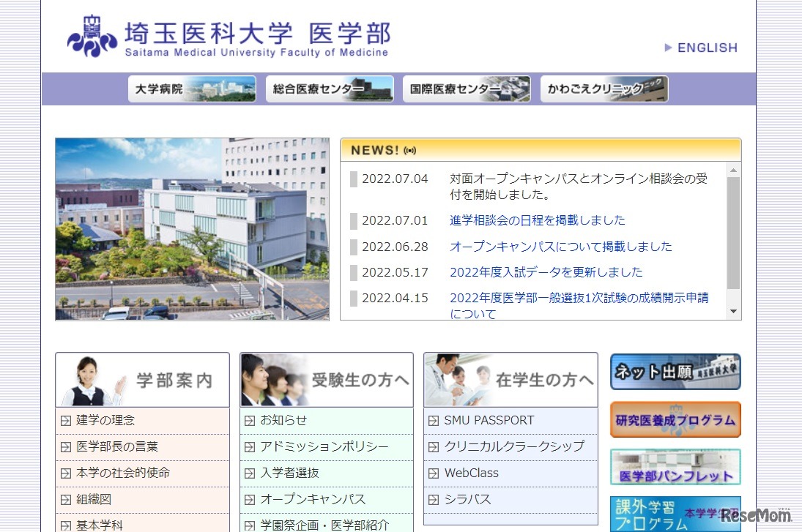Screen dimensions: 802x532
Task: Switch to the ENGLISH page
Action: point(707,48)
